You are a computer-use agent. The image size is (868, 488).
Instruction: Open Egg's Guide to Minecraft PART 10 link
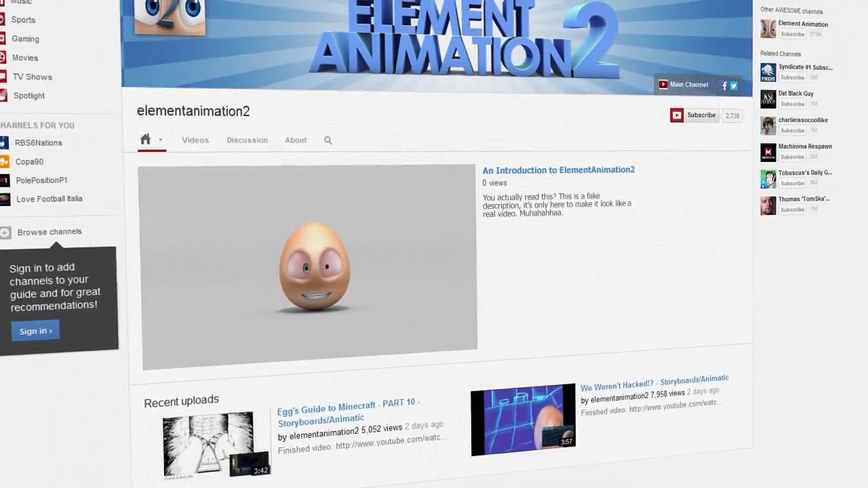(x=348, y=411)
